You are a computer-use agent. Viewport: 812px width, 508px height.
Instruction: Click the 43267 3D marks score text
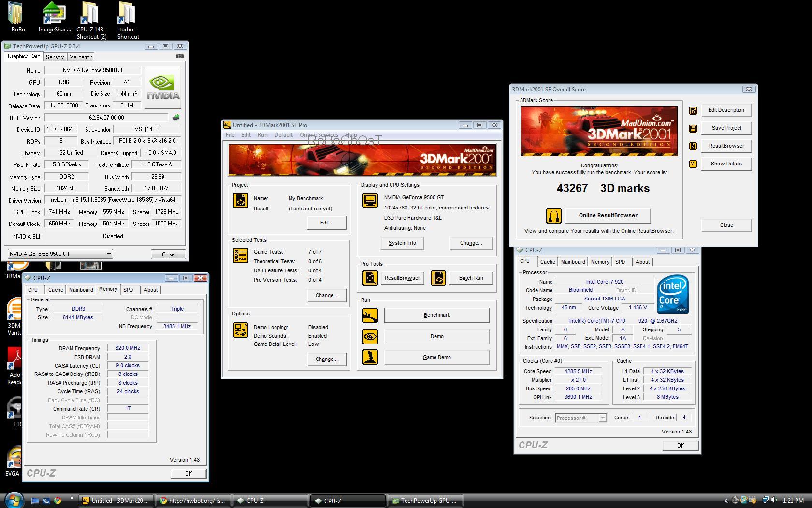603,188
